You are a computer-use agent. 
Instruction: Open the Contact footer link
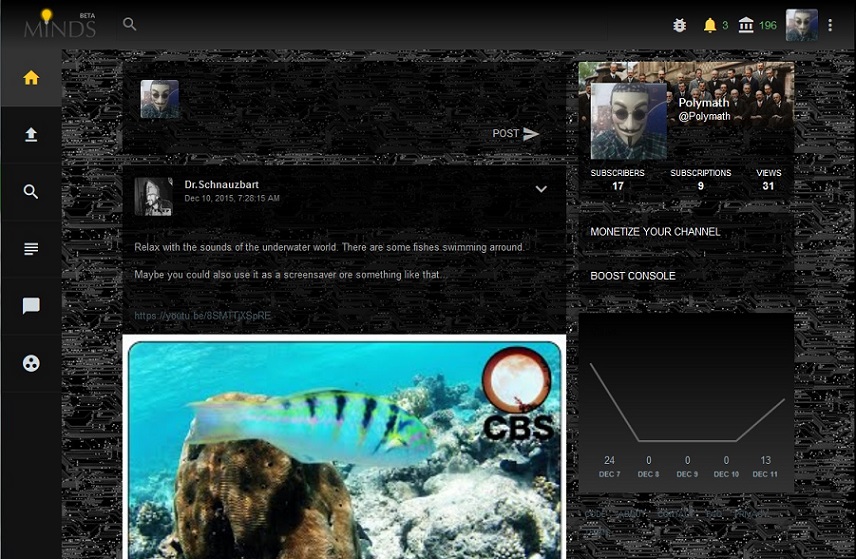tap(675, 514)
